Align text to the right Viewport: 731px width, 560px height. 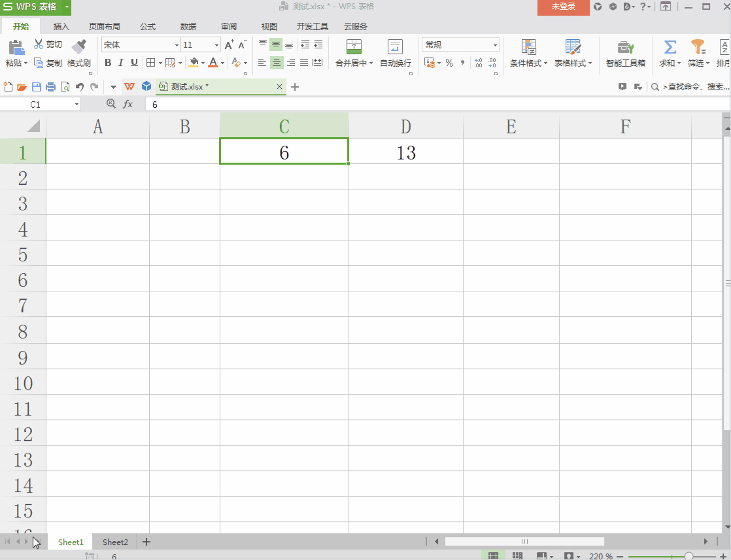(x=291, y=63)
